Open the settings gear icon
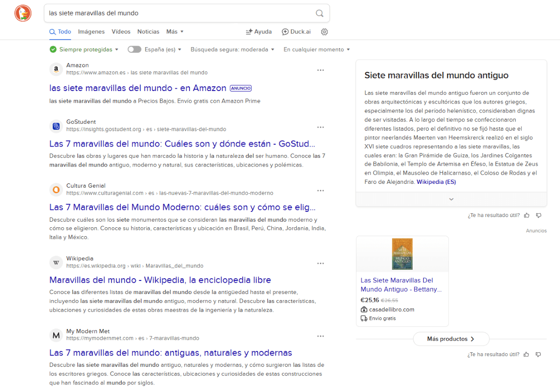560x392 pixels. point(325,32)
